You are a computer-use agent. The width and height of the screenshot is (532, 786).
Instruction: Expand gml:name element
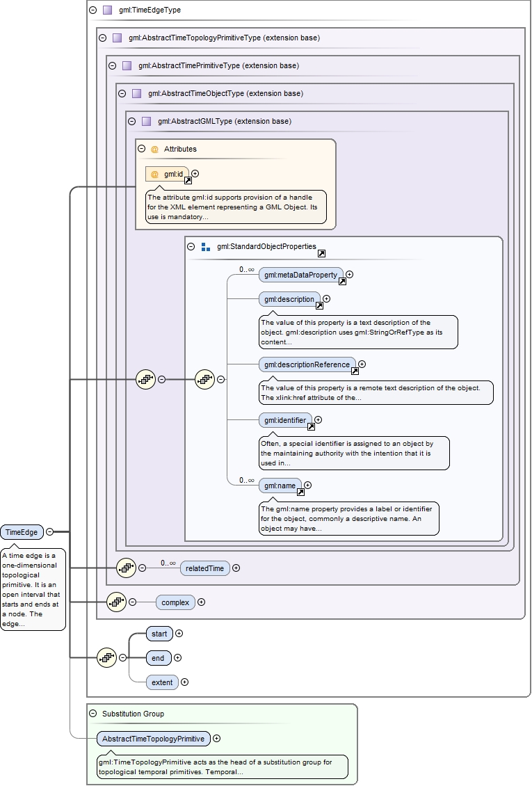308,486
